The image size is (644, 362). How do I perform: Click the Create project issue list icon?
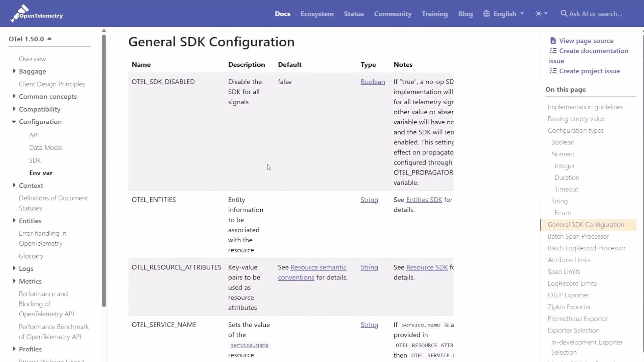click(553, 71)
